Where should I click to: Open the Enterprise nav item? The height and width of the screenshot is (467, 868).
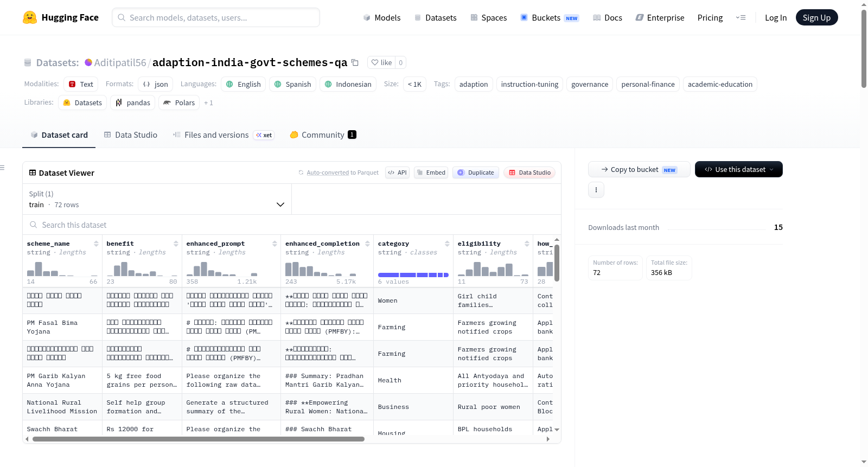click(660, 17)
